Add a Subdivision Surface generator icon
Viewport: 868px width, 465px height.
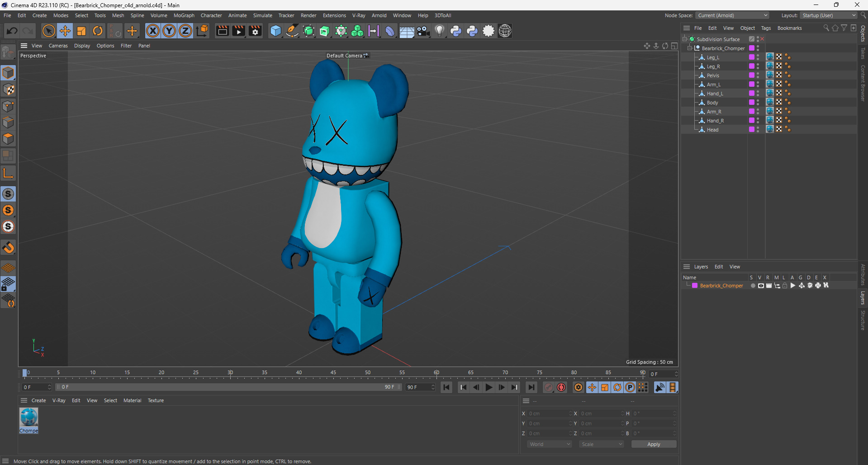click(308, 31)
